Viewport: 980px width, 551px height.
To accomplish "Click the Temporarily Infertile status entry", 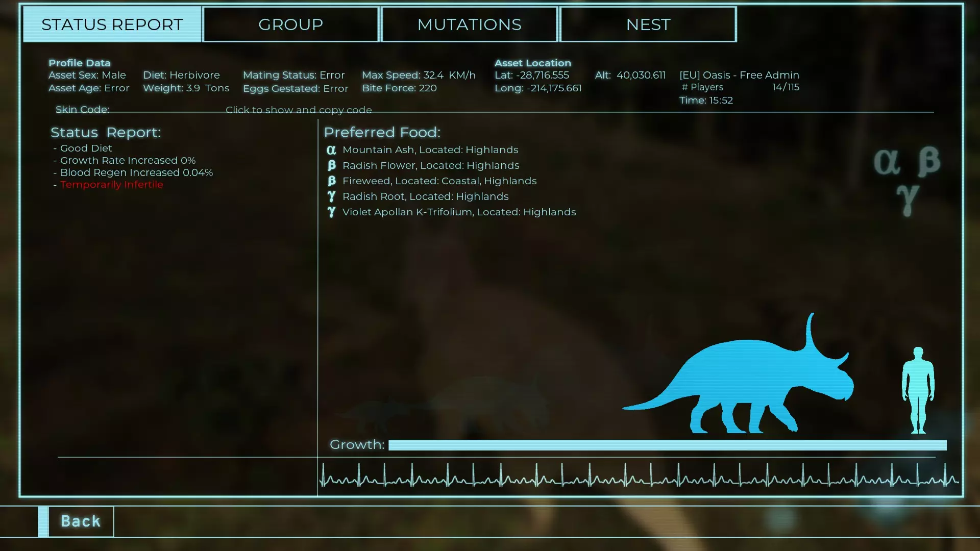I will (111, 185).
